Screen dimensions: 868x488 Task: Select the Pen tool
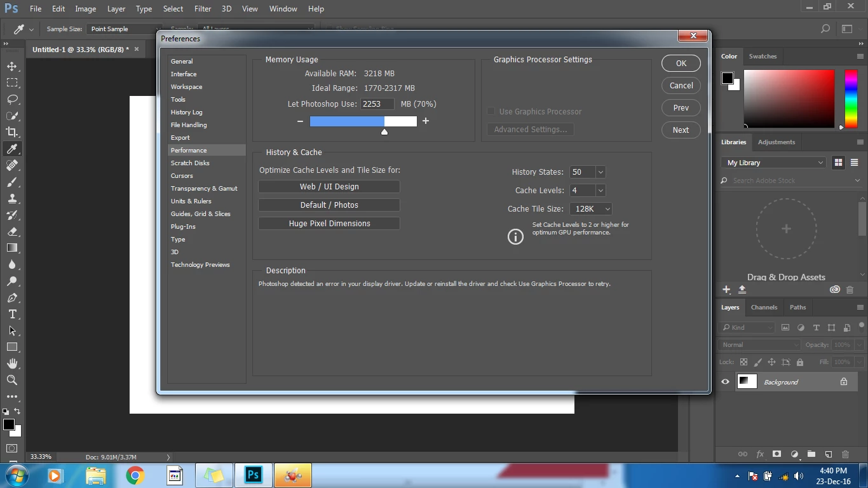[x=12, y=297]
